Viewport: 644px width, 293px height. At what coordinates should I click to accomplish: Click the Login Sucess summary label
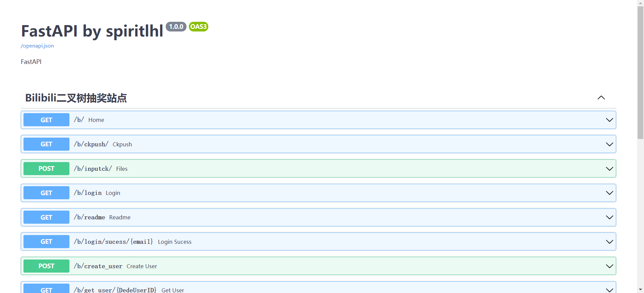pyautogui.click(x=175, y=242)
